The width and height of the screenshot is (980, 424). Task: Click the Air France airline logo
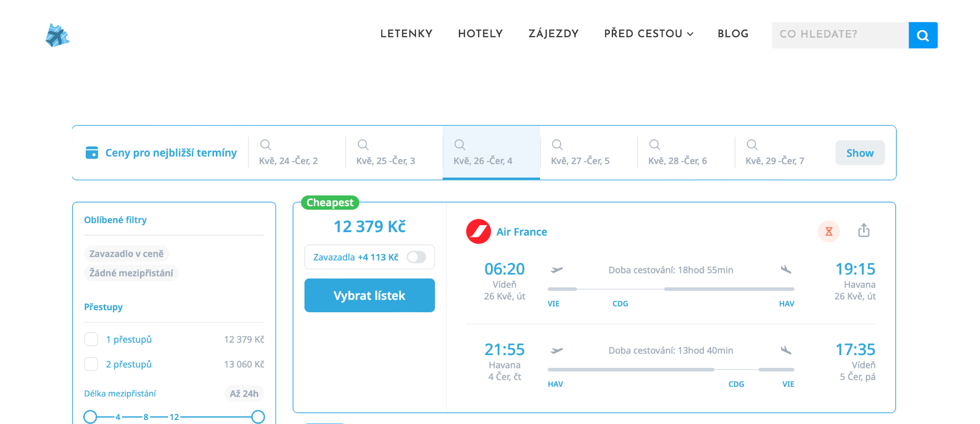(478, 232)
